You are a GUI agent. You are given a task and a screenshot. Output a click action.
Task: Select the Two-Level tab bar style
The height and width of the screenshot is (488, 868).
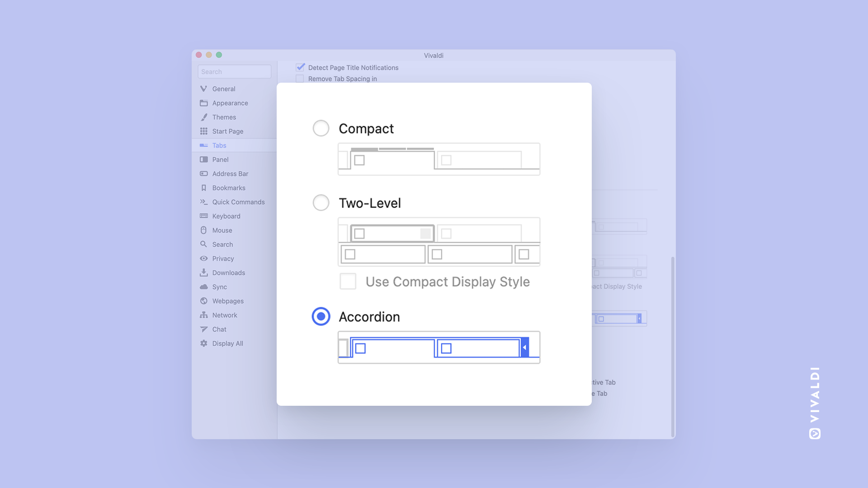[x=320, y=202]
